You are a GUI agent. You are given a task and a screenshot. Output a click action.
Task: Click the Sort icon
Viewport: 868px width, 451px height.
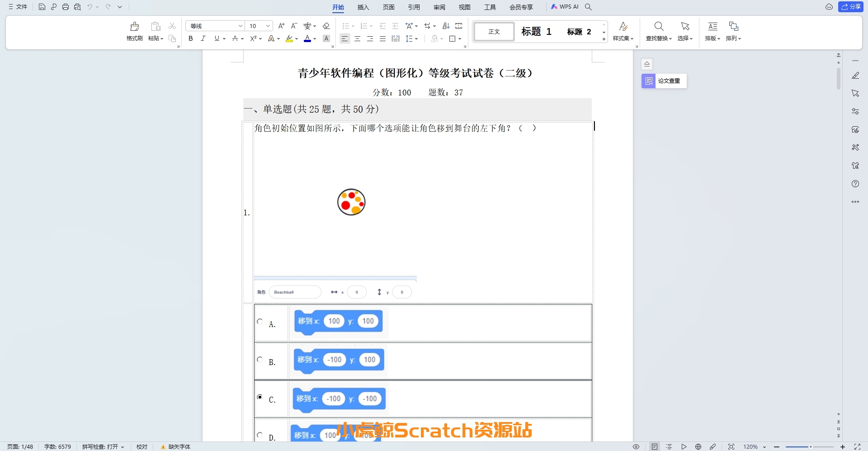(446, 26)
